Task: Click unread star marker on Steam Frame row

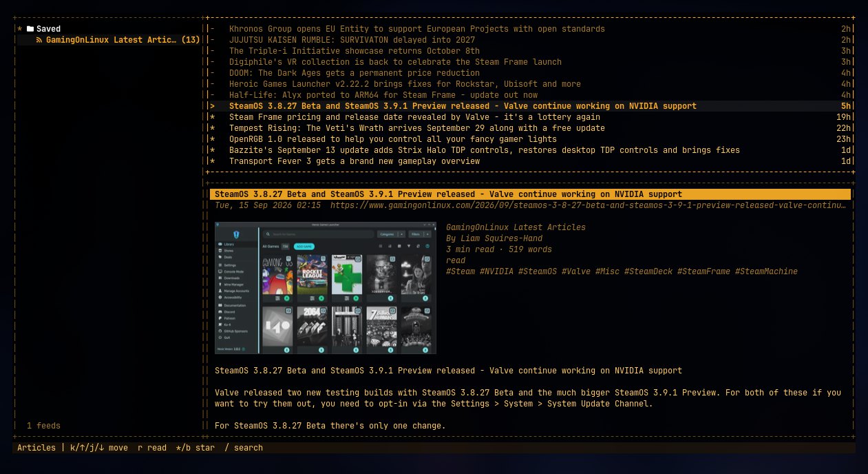Action: (x=213, y=117)
